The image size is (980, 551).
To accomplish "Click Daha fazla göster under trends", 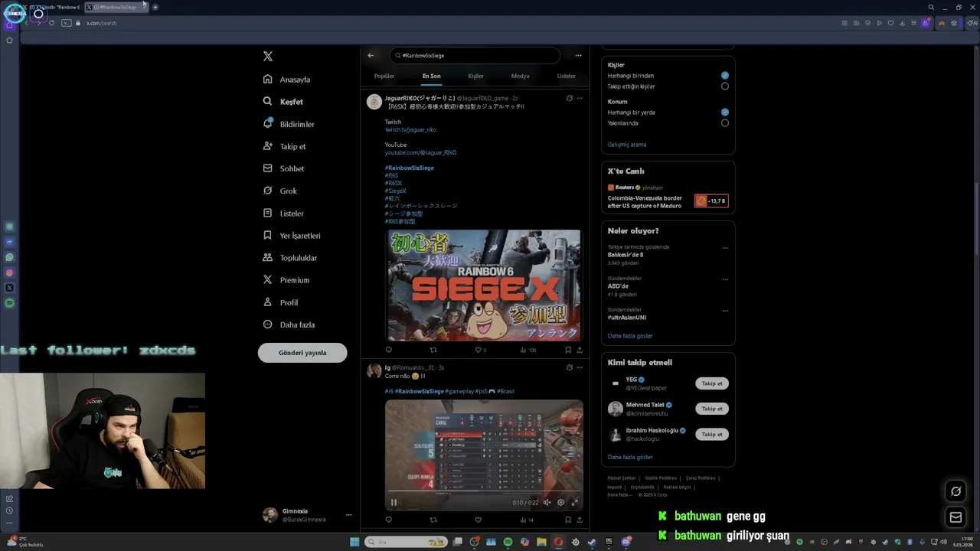I will tap(630, 336).
